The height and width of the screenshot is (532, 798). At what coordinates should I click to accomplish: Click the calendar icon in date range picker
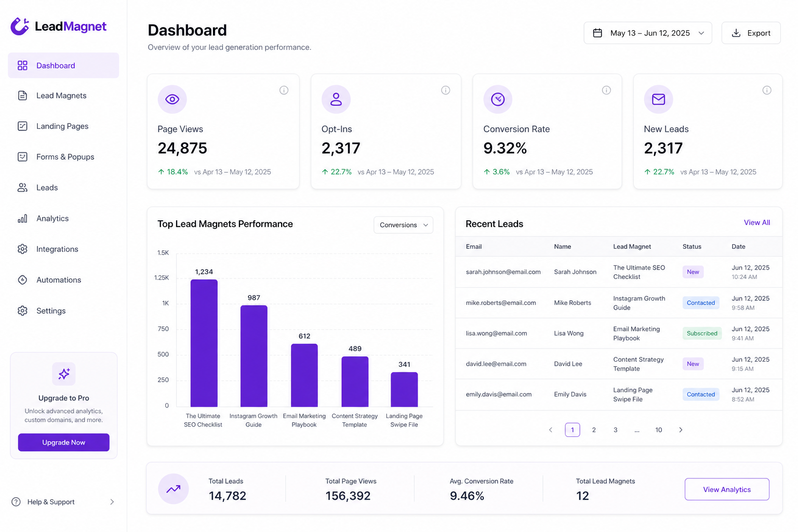[x=597, y=33]
